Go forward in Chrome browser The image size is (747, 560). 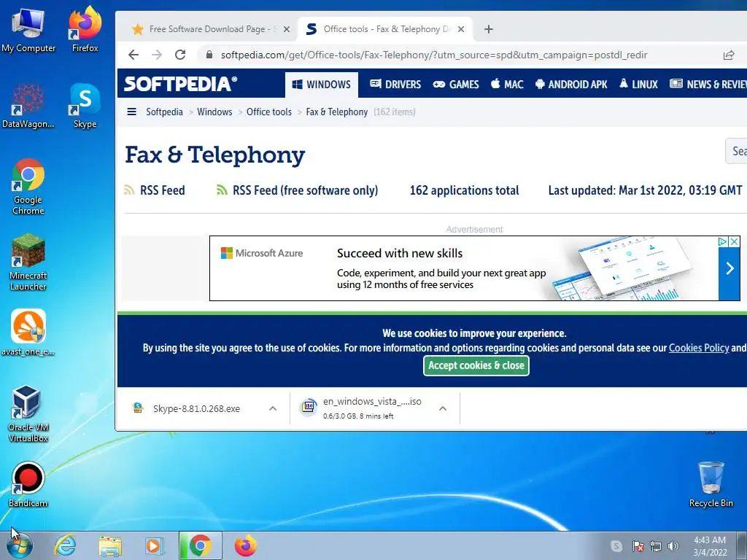tap(157, 55)
